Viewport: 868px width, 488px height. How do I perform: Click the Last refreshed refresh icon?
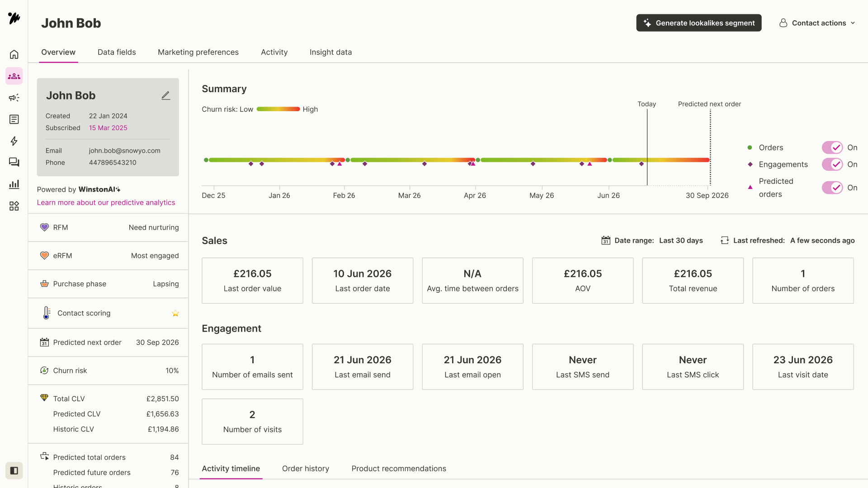pos(725,240)
